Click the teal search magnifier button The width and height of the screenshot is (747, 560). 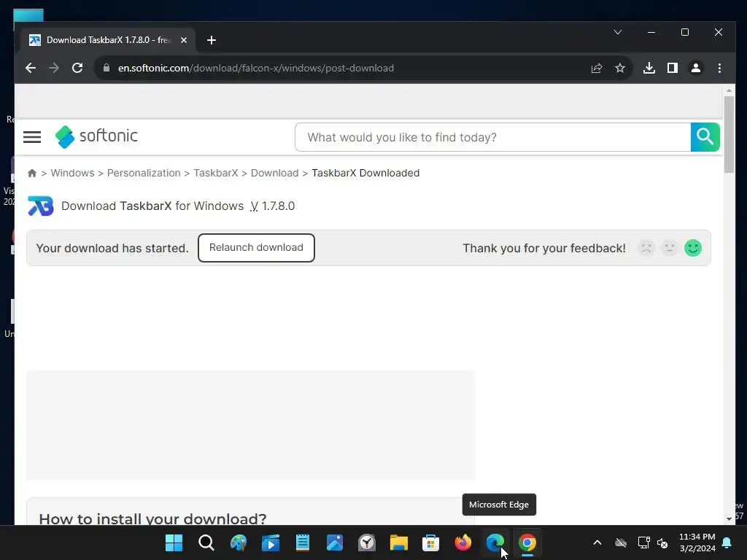(x=705, y=137)
